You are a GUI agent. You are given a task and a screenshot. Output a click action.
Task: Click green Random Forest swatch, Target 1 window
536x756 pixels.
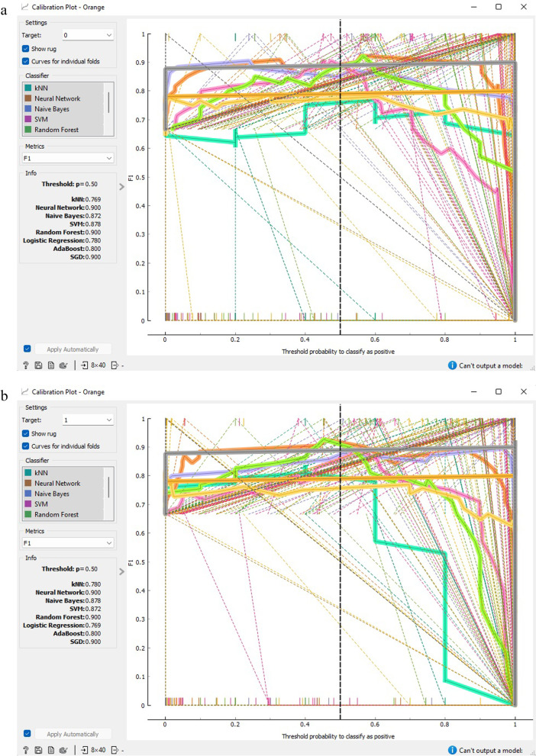click(x=28, y=514)
